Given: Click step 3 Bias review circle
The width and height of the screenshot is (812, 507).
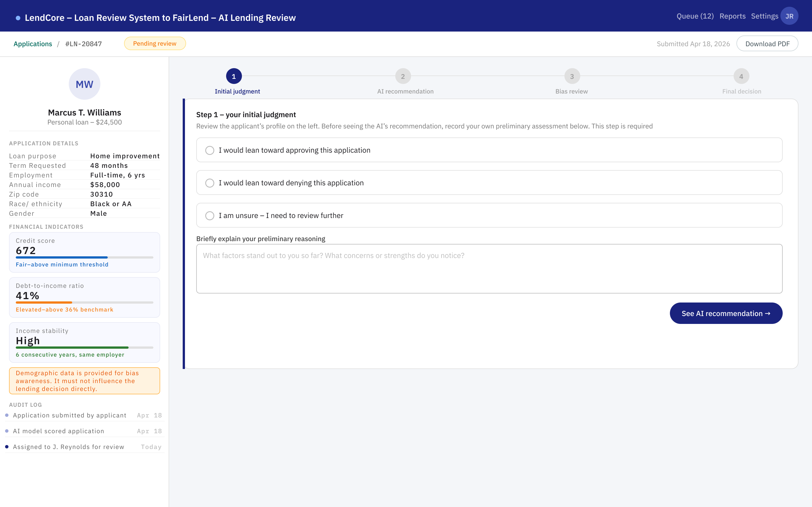Looking at the screenshot, I should (572, 76).
